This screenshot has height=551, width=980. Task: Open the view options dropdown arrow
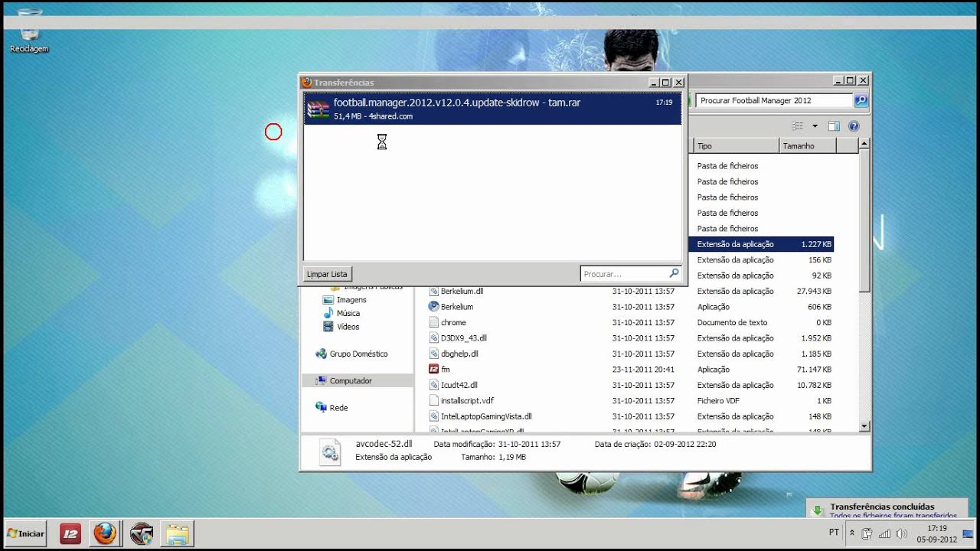click(815, 126)
